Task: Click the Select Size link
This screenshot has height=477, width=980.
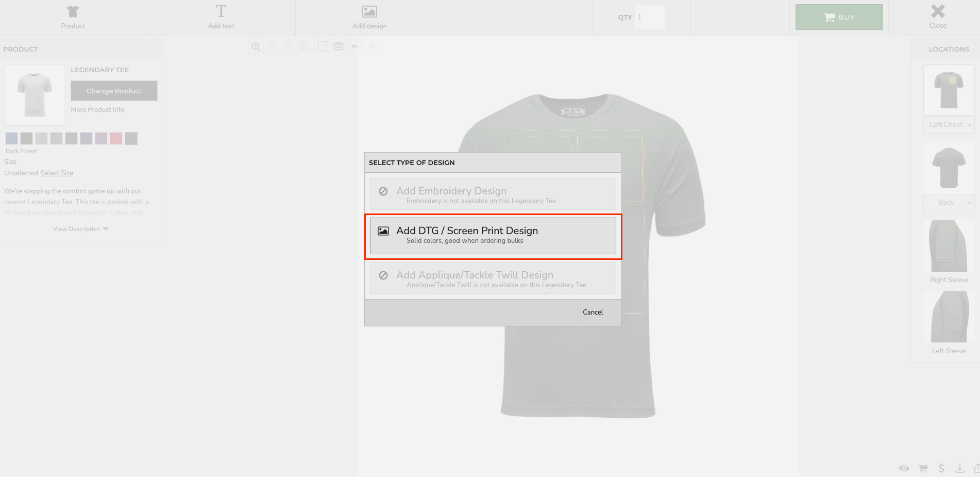Action: tap(57, 173)
